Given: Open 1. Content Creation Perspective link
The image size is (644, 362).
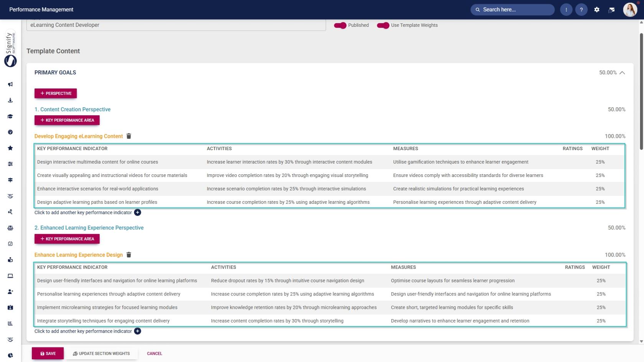Looking at the screenshot, I should [x=72, y=110].
